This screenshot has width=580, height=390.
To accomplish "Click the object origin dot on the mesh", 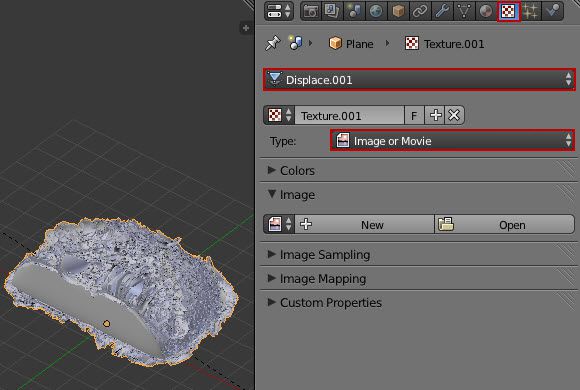I will [x=107, y=324].
